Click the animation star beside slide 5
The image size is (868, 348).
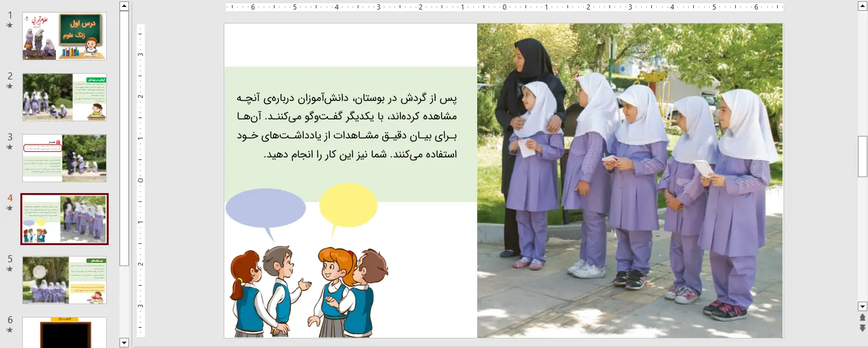tap(10, 269)
